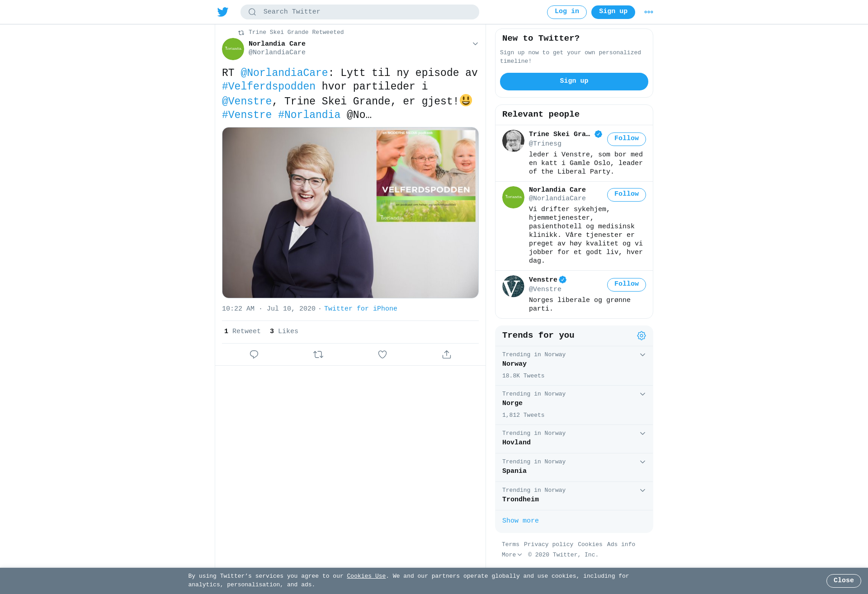Viewport: 868px width, 594px height.
Task: Open Trends settings gear icon
Action: (642, 335)
